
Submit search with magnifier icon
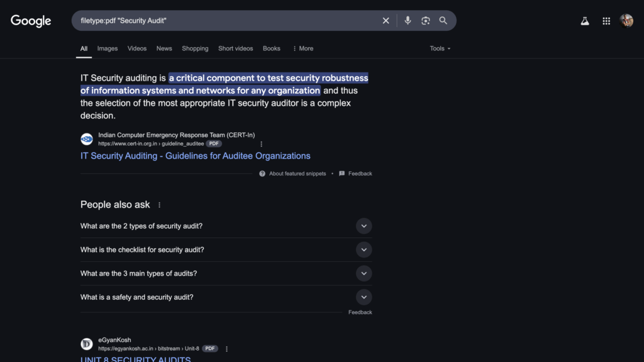coord(443,21)
